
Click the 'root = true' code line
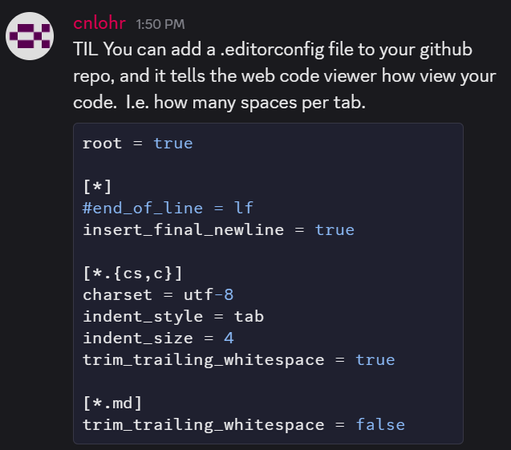(x=138, y=144)
